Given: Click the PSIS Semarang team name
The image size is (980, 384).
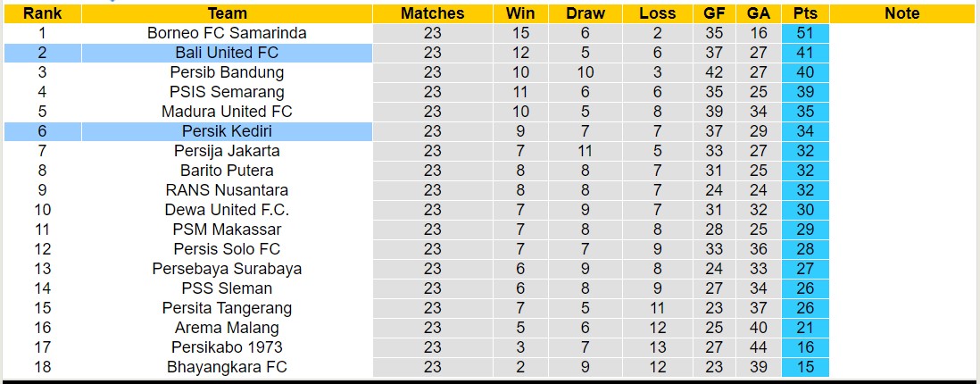Looking at the screenshot, I should (x=227, y=92).
